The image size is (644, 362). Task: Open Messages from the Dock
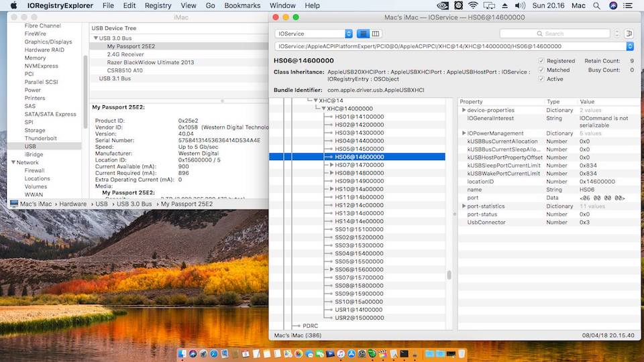coord(309,353)
